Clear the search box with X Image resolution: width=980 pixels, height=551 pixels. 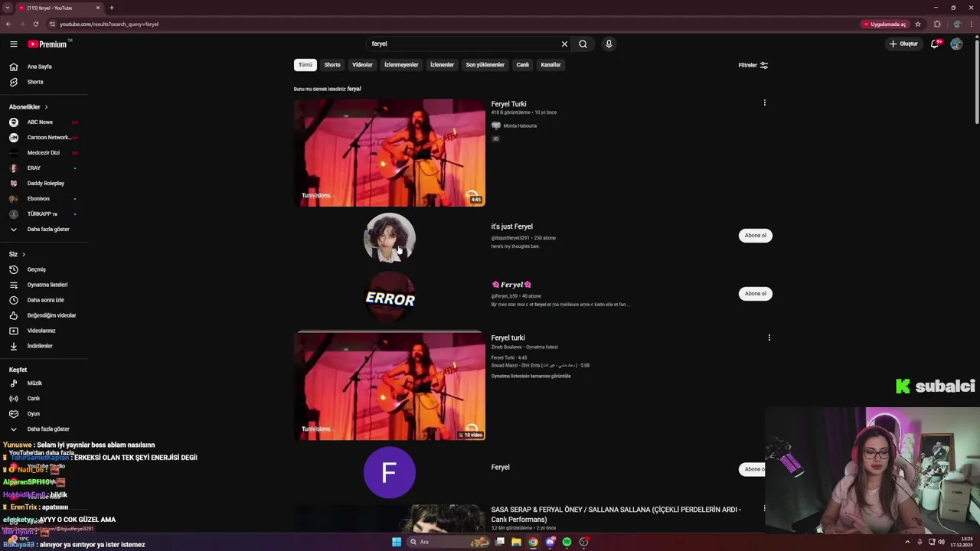(x=565, y=44)
